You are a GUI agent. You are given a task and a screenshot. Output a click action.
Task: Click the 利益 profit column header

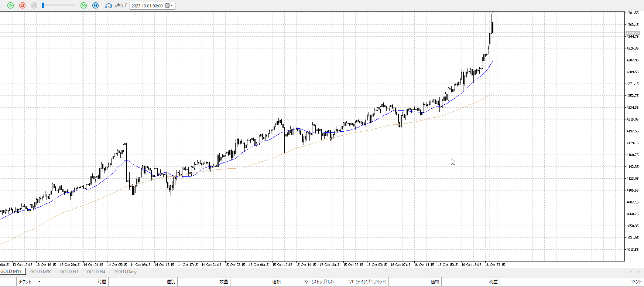(493, 282)
